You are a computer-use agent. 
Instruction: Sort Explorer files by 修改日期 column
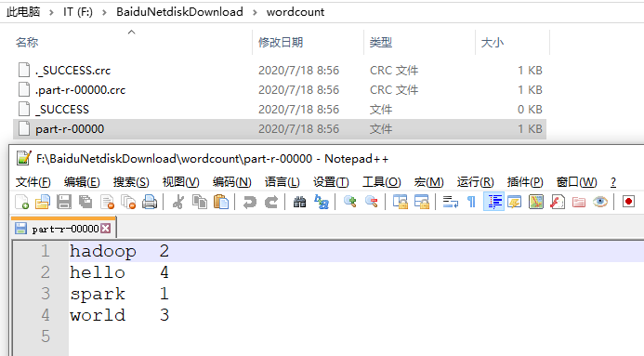(x=281, y=43)
